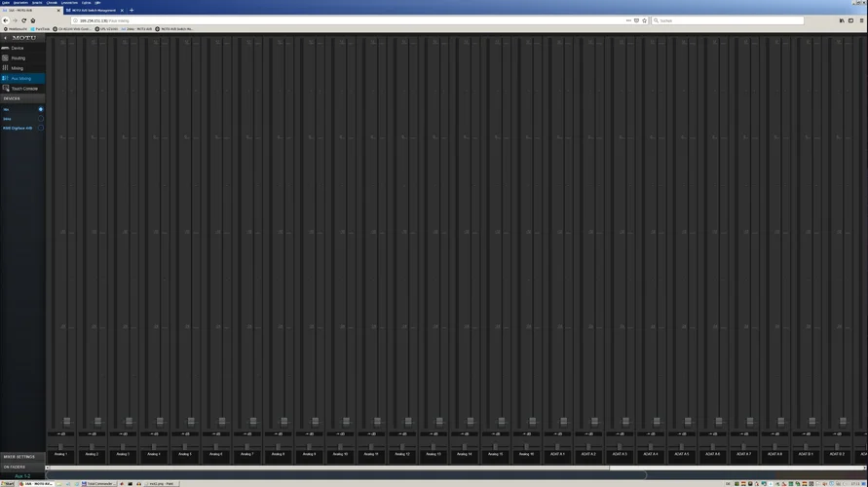Select the Aux 1-2 bus
Viewport: 868px width, 487px height.
22,476
